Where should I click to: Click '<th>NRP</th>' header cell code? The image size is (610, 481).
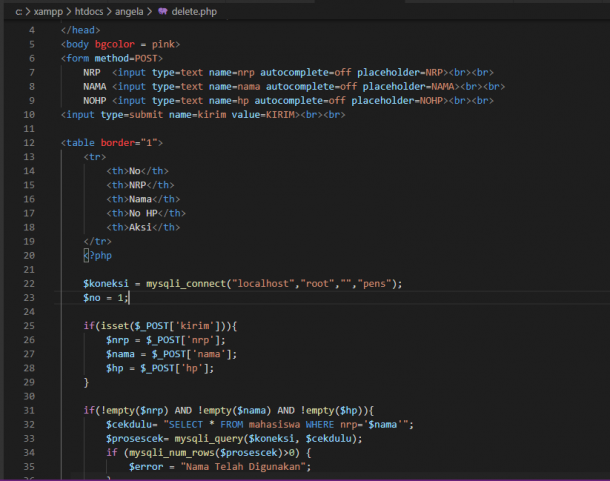140,185
